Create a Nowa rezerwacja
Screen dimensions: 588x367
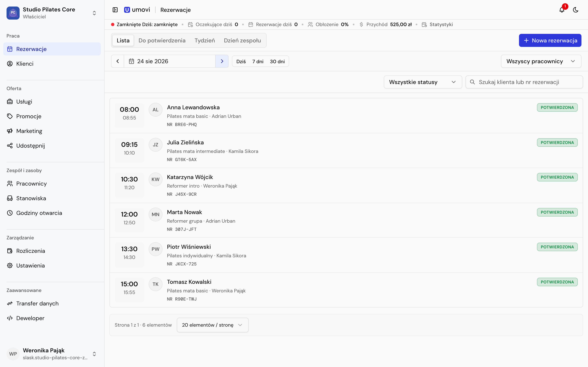(550, 41)
